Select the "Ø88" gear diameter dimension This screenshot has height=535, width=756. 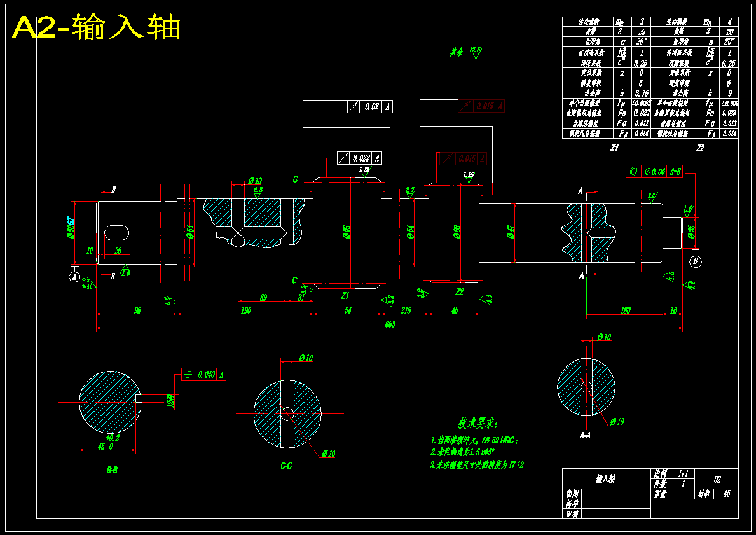pyautogui.click(x=457, y=232)
